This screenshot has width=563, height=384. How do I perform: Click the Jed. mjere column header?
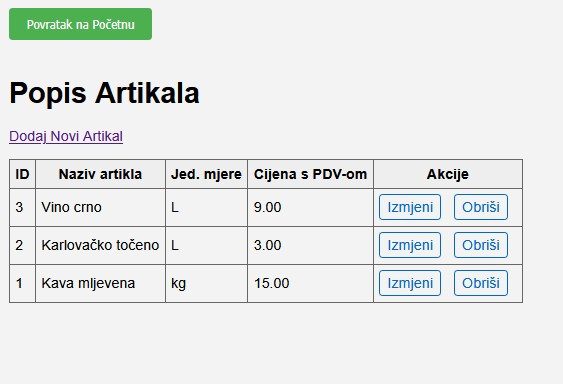pyautogui.click(x=206, y=174)
